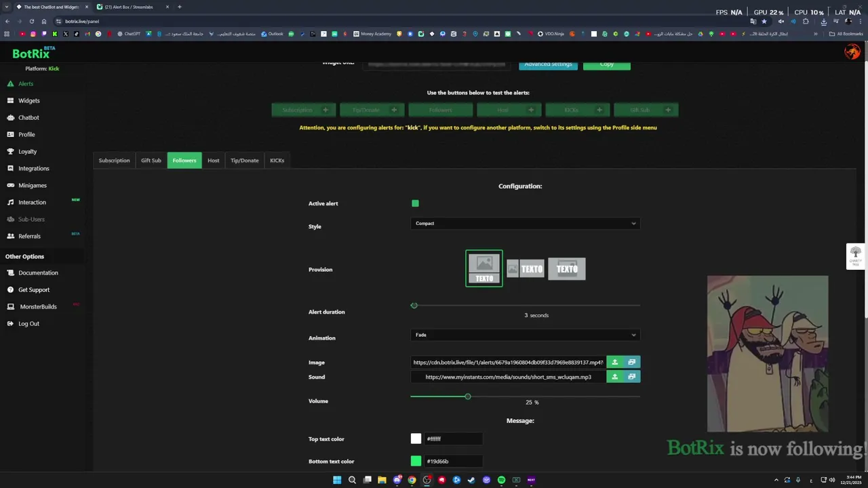Test the KICKs alert button

point(578,110)
